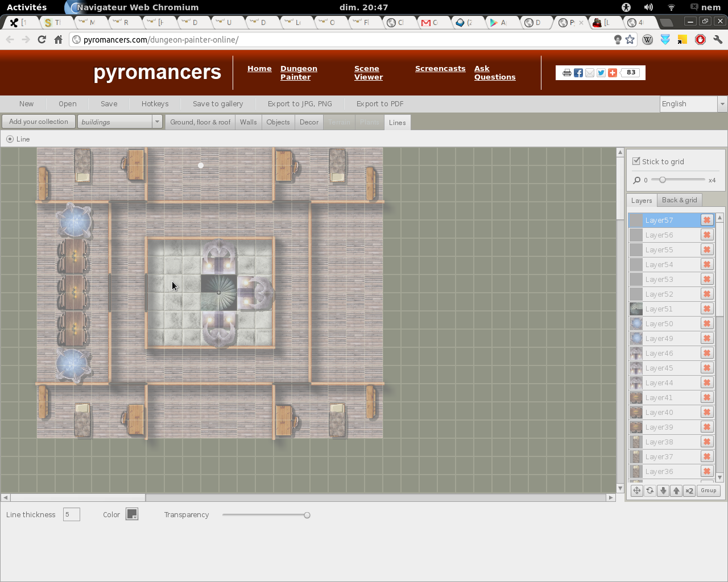Toggle the Stick to grid checkbox
The width and height of the screenshot is (728, 582).
[636, 161]
